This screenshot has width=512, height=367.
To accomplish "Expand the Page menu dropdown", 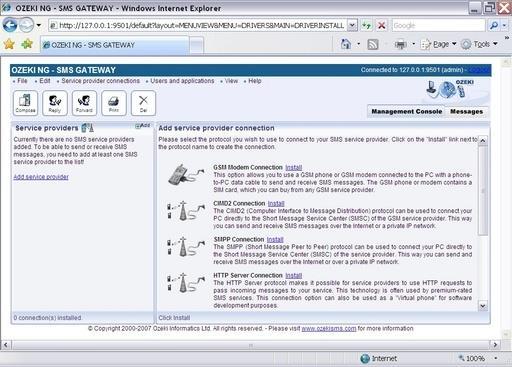I will point(439,44).
